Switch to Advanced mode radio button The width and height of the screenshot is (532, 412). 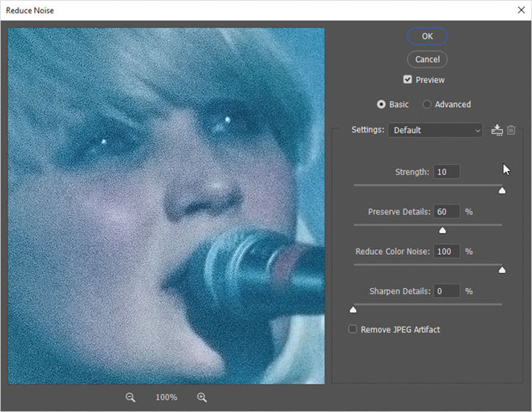[426, 104]
